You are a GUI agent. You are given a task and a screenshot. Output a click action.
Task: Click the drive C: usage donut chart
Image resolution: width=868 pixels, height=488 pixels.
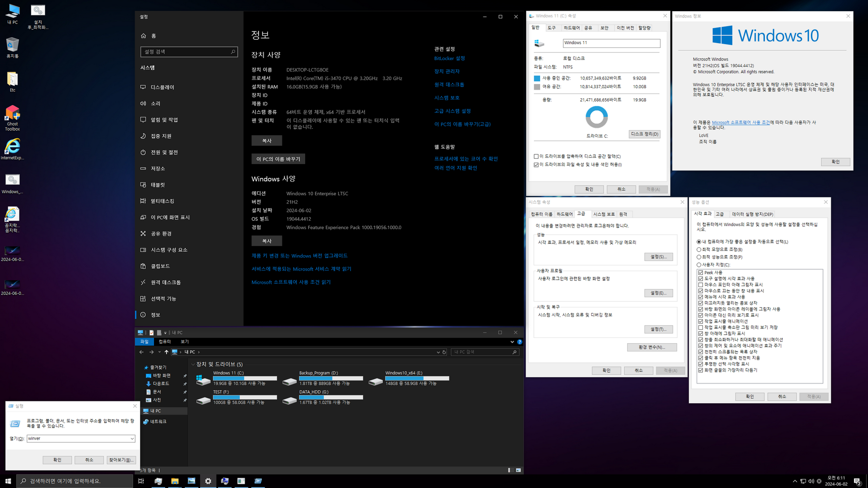(x=596, y=117)
